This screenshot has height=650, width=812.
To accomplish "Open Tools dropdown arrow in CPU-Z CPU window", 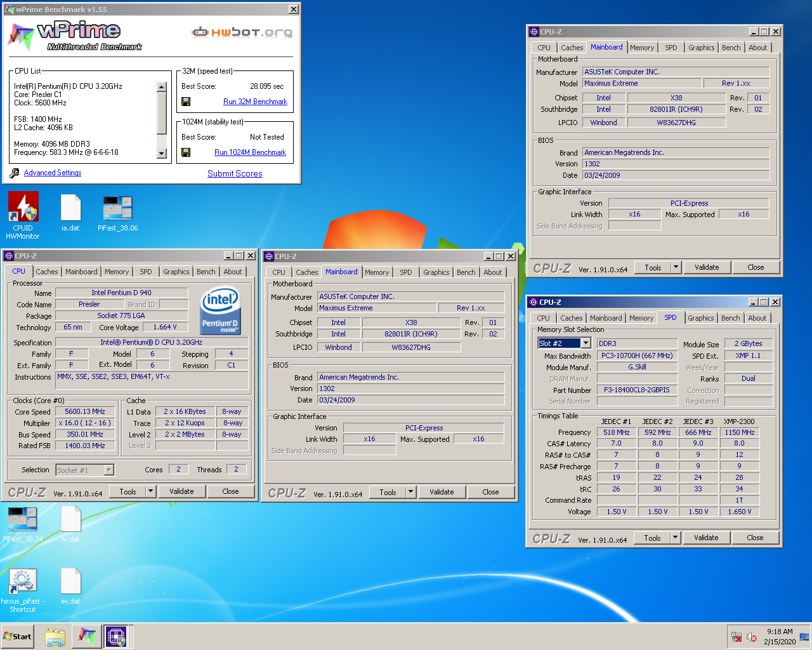I will pos(150,491).
